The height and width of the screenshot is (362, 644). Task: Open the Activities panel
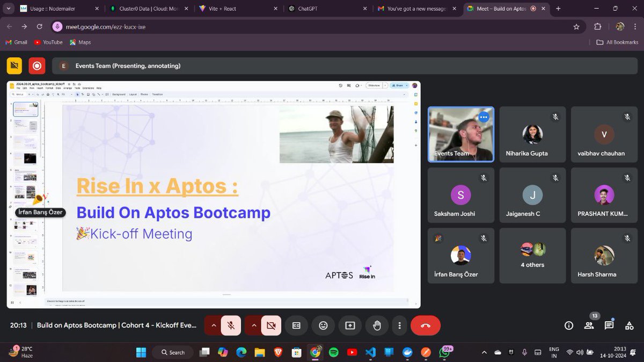coord(629,325)
